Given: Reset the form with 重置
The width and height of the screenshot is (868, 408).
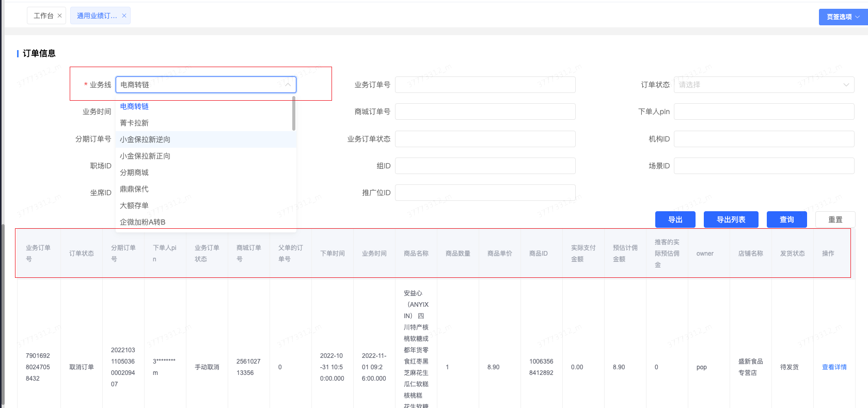Looking at the screenshot, I should pos(835,219).
